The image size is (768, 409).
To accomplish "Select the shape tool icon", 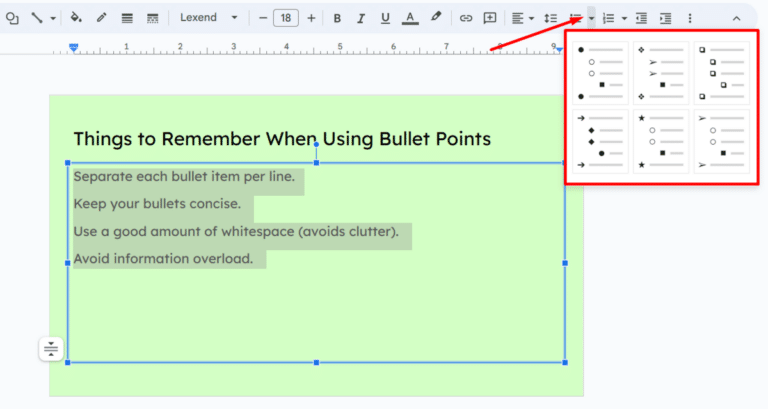I will 13,18.
